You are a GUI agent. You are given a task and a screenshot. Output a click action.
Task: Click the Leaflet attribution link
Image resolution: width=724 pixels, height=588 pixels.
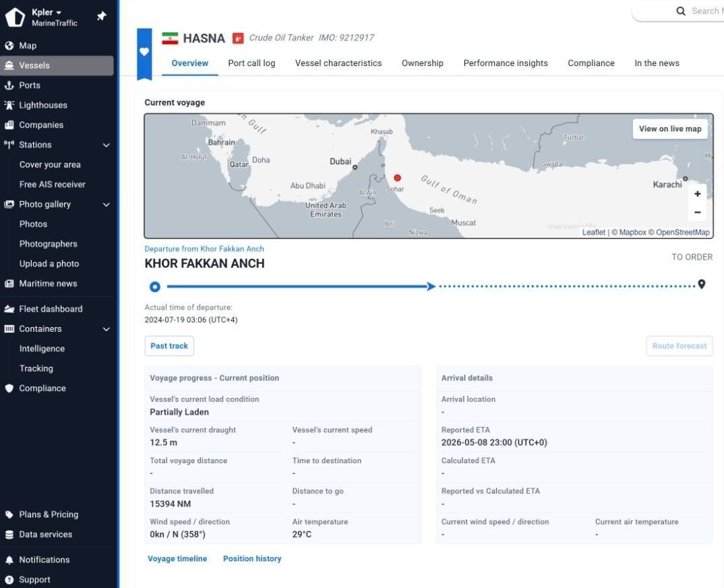point(593,233)
